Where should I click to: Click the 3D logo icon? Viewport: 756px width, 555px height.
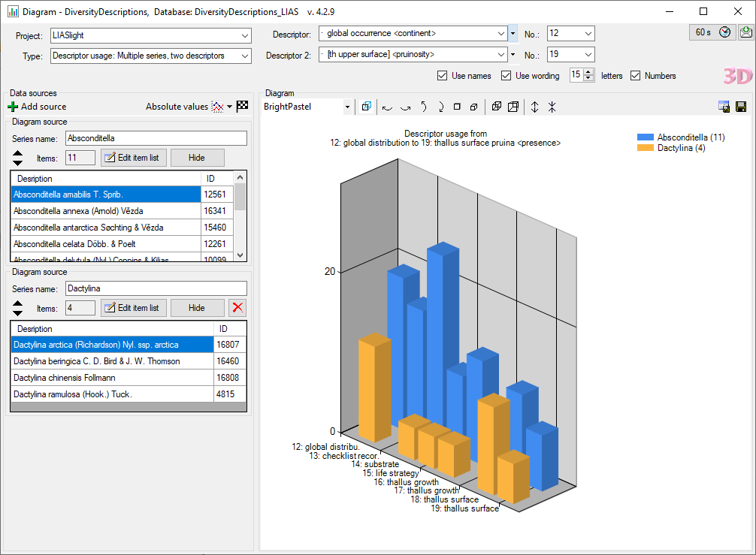point(738,76)
